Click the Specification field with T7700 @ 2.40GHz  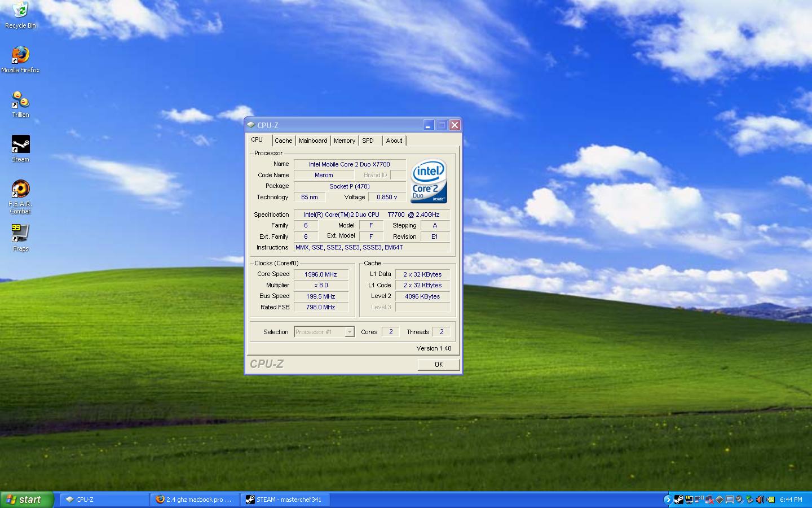click(x=372, y=214)
